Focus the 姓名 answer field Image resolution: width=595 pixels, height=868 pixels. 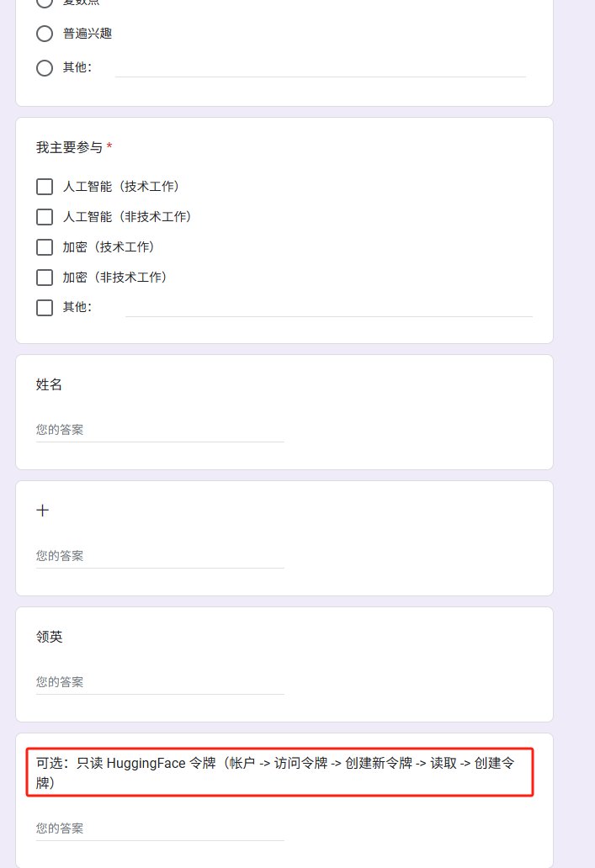coord(160,430)
